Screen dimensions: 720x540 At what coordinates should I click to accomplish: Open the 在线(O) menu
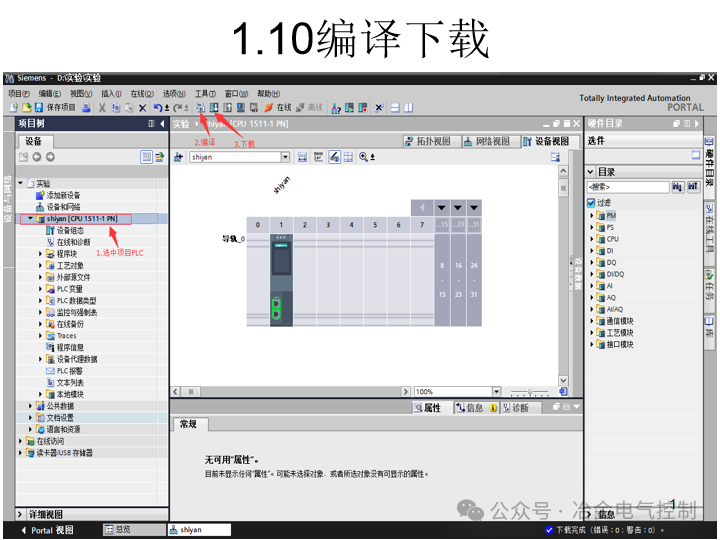(x=142, y=94)
